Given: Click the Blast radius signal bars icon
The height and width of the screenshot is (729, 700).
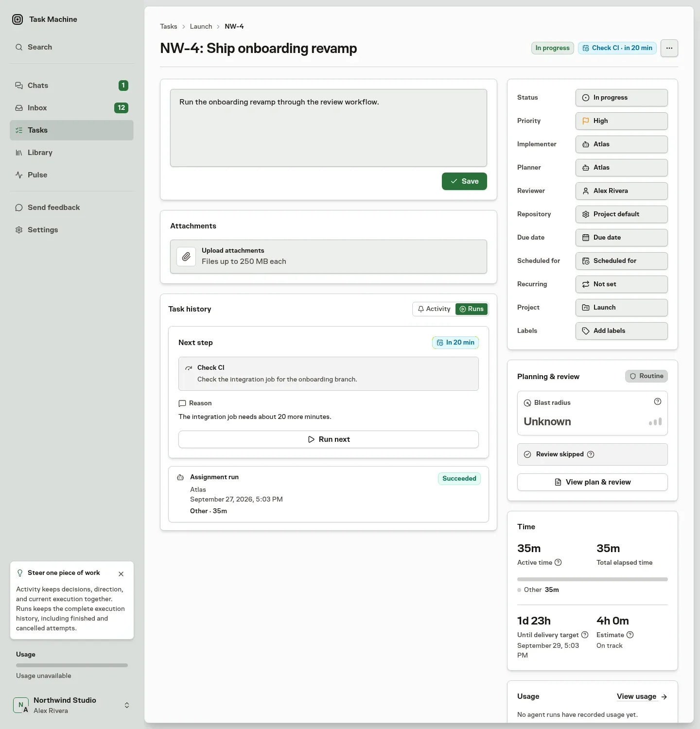Looking at the screenshot, I should 655,422.
